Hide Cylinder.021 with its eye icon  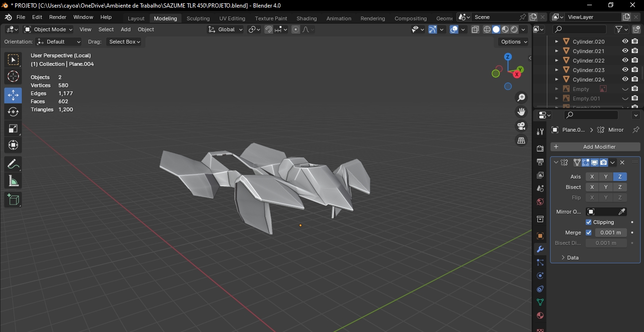pos(625,51)
